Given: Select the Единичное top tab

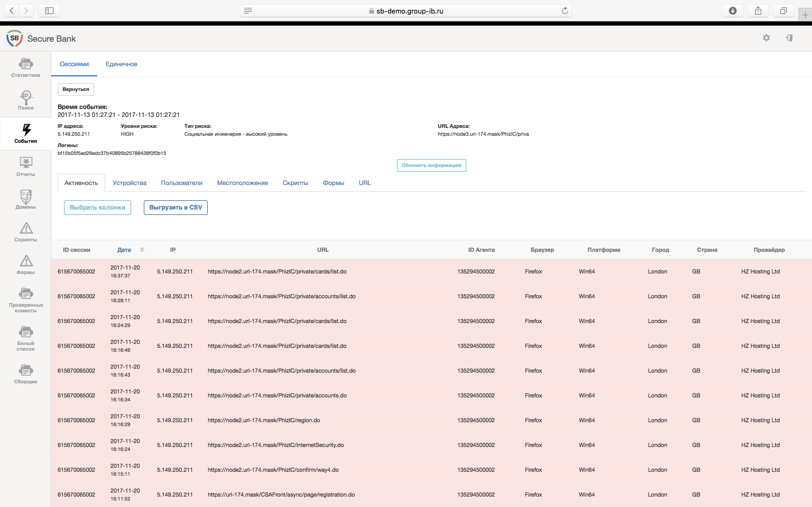Looking at the screenshot, I should (x=121, y=64).
